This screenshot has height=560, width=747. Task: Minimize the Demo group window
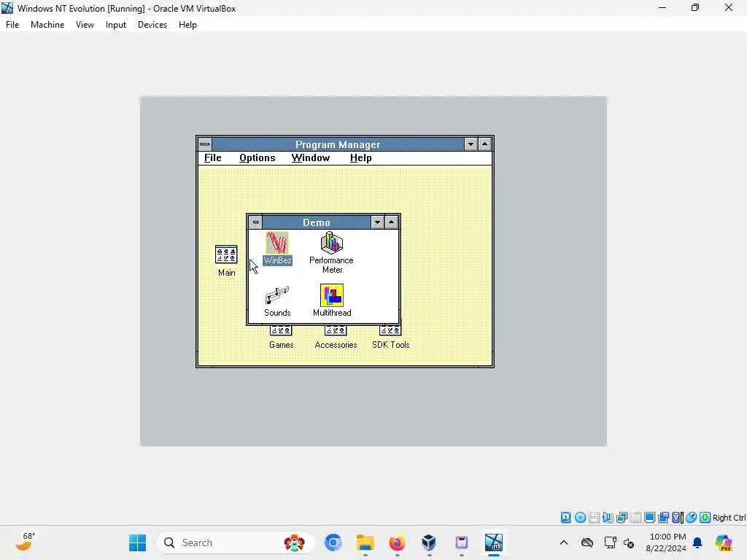pyautogui.click(x=377, y=222)
